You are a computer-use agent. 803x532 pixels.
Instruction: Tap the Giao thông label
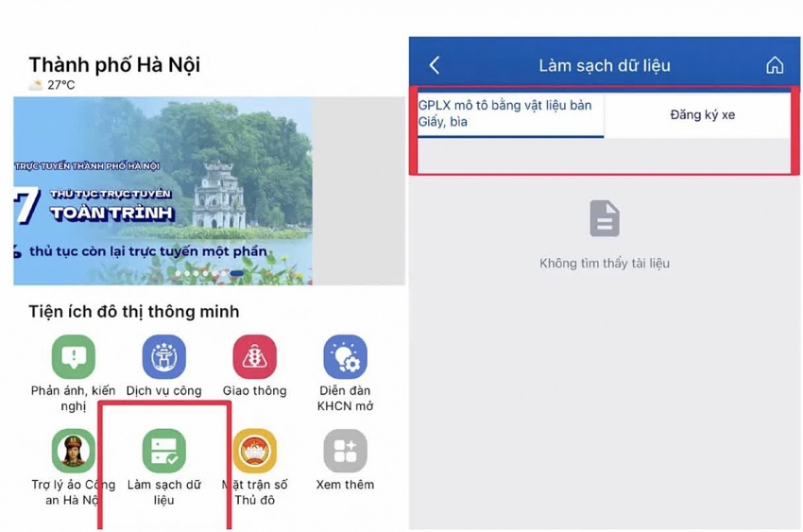(254, 390)
